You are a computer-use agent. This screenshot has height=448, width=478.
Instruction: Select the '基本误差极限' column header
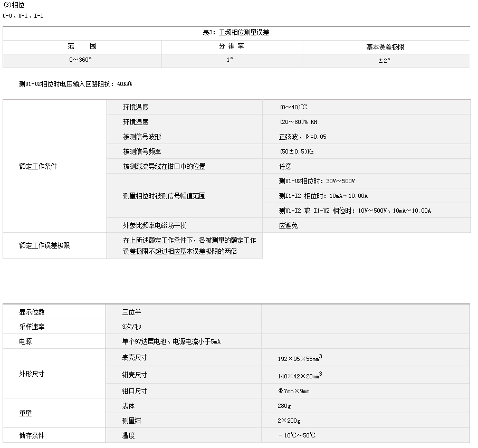pyautogui.click(x=385, y=47)
